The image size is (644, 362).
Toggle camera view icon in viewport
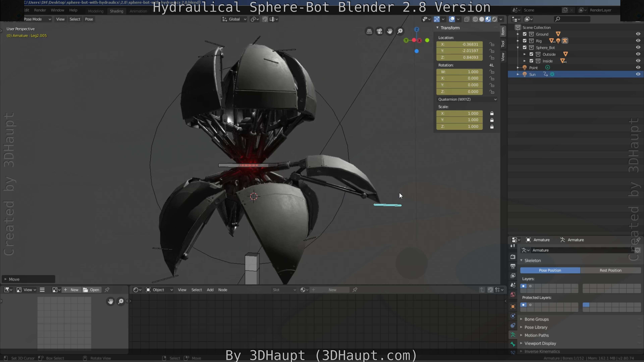(379, 31)
